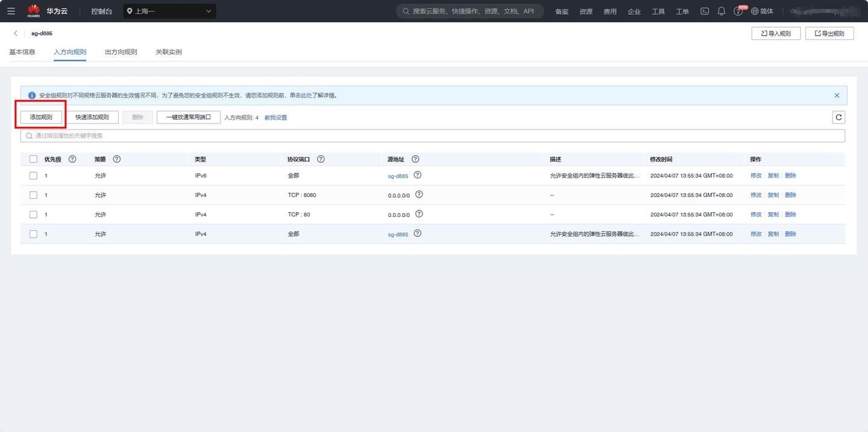The width and height of the screenshot is (868, 432).
Task: Open the 工具 menu
Action: (658, 11)
